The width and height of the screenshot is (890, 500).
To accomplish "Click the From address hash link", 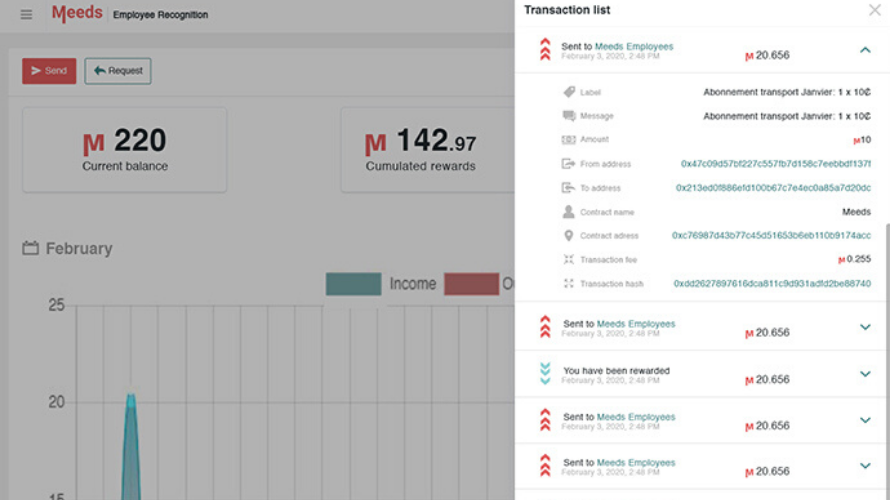I will coord(776,164).
